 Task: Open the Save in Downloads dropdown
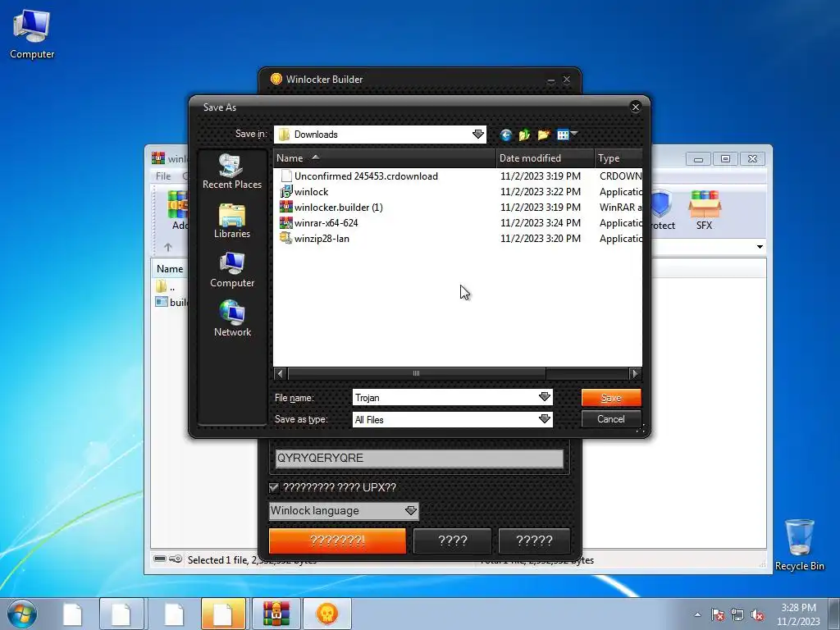[478, 135]
